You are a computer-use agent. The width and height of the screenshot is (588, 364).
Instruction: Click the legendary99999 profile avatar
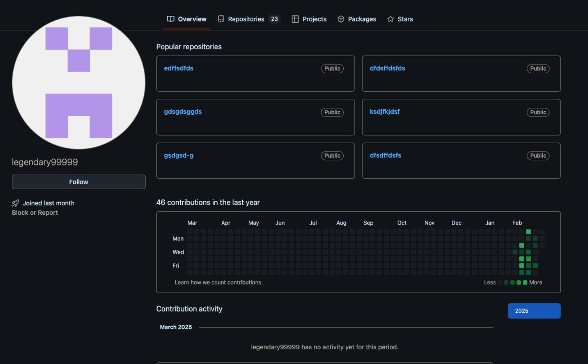(78, 83)
